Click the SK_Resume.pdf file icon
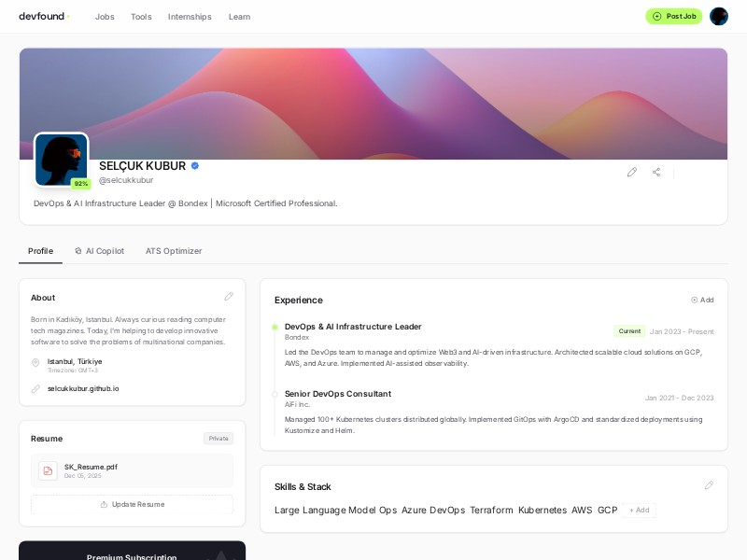Screen dimensions: 747x560 pyautogui.click(x=48, y=470)
